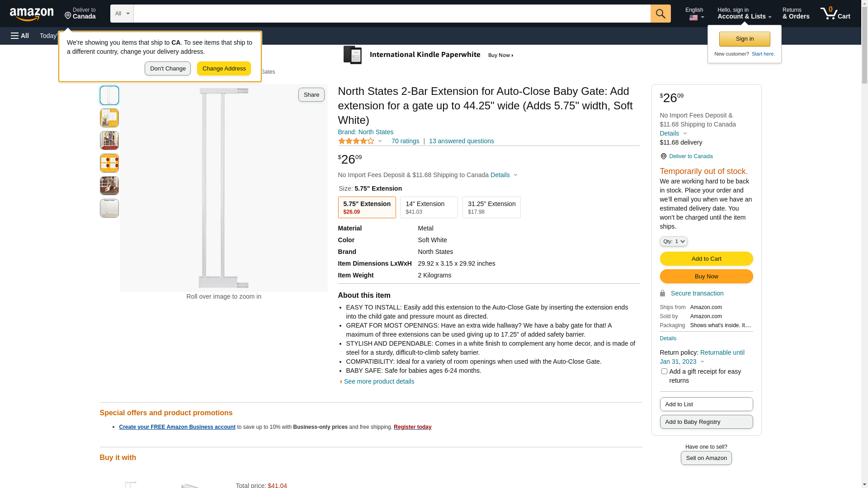This screenshot has height=488, width=868.
Task: Select the 14" Extension size option
Action: pos(429,207)
